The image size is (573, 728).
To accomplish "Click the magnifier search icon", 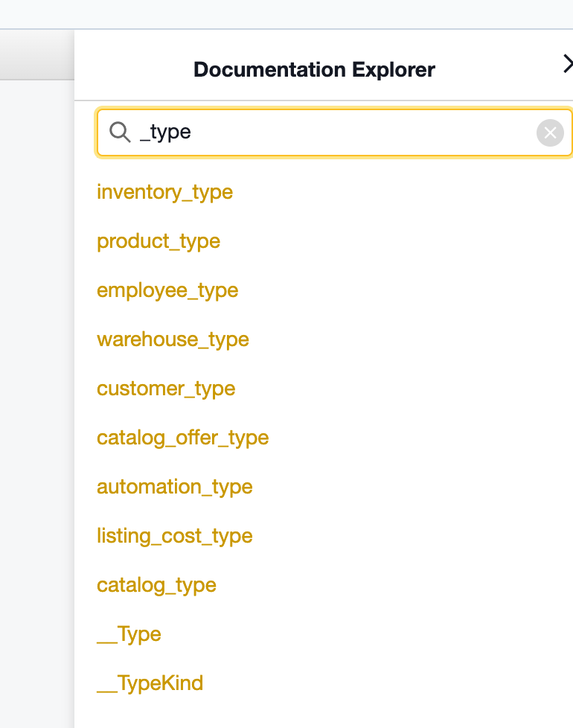I will click(120, 132).
